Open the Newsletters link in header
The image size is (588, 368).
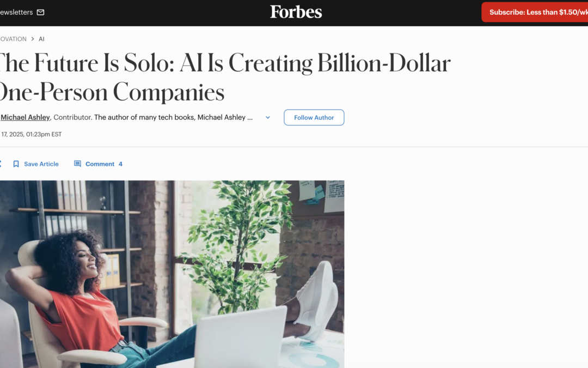click(16, 12)
